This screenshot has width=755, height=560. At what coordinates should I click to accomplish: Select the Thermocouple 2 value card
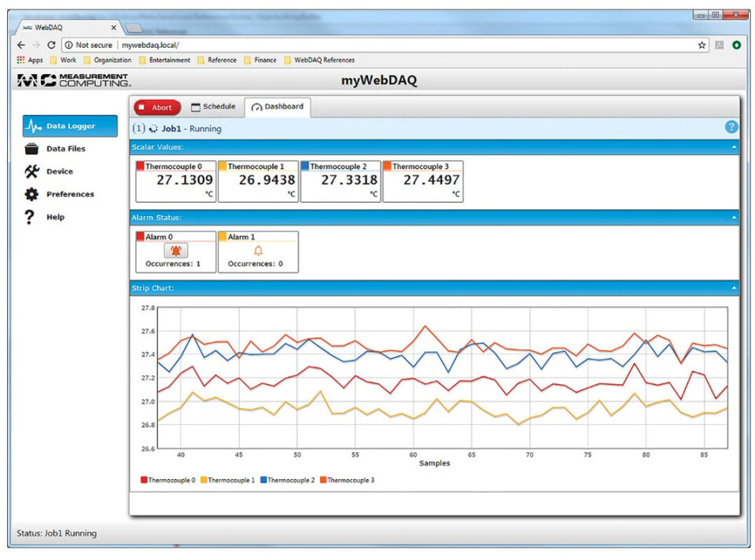point(341,182)
